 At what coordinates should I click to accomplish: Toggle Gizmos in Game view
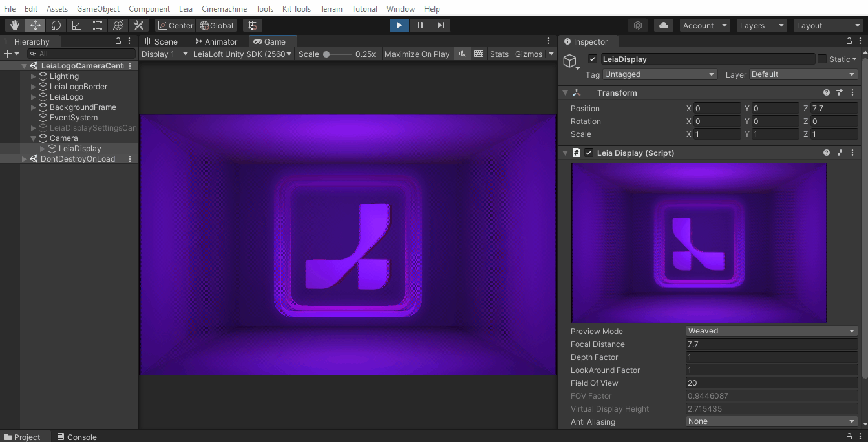[529, 54]
